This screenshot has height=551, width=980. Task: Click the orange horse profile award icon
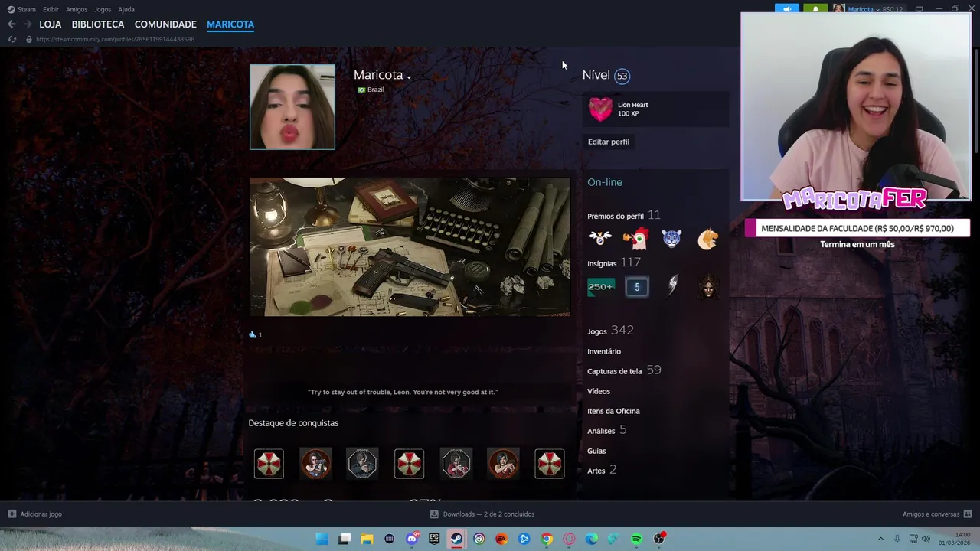[x=708, y=239]
